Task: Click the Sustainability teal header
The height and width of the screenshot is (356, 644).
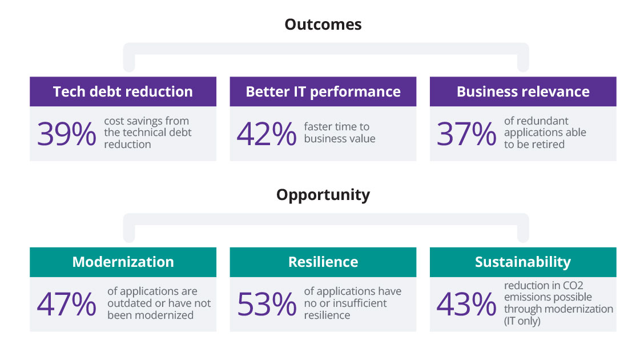Action: tap(522, 262)
